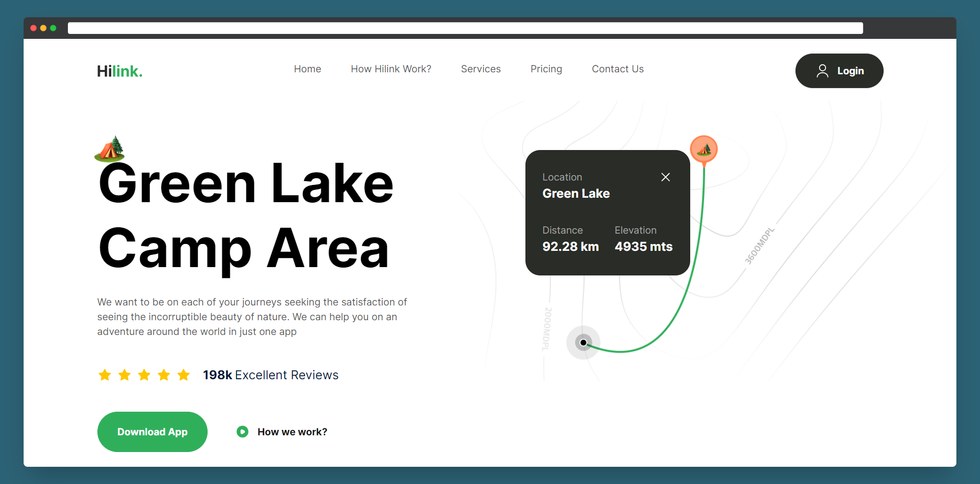This screenshot has height=484, width=980.
Task: Click the starting point marker on the map
Action: pyautogui.click(x=583, y=342)
